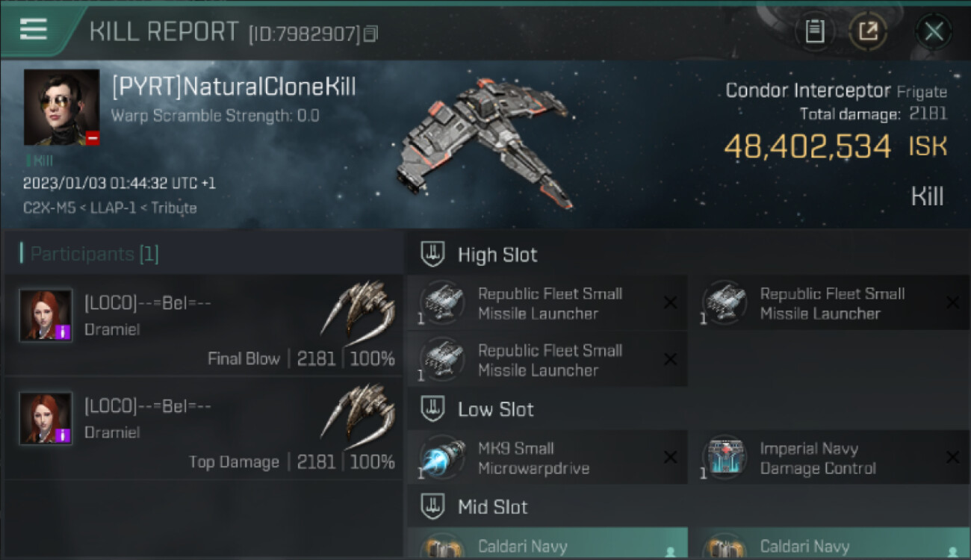Click NaturalCloneKill's pilot portrait
Image resolution: width=971 pixels, height=560 pixels.
[x=61, y=107]
